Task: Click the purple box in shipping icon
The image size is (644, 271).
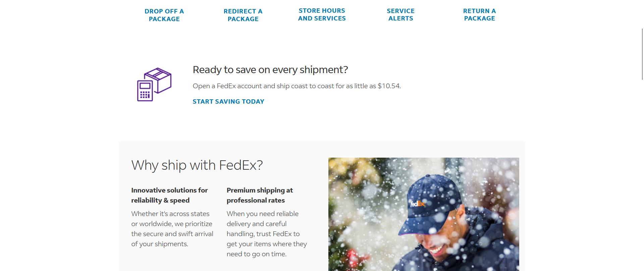Action: [x=159, y=79]
